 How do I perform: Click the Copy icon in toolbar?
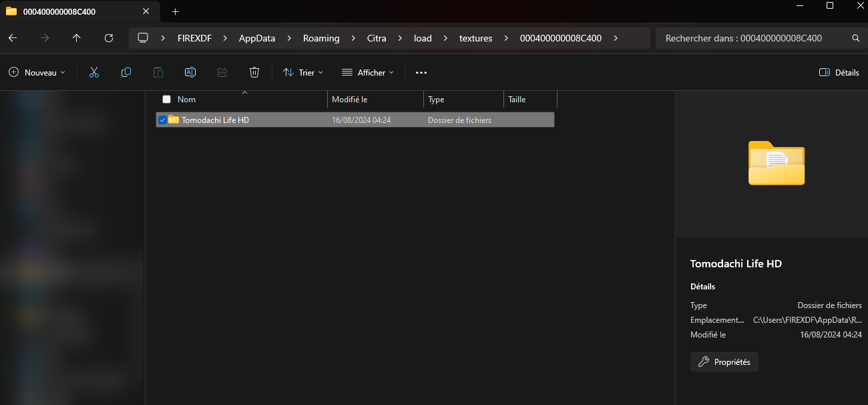click(x=126, y=72)
